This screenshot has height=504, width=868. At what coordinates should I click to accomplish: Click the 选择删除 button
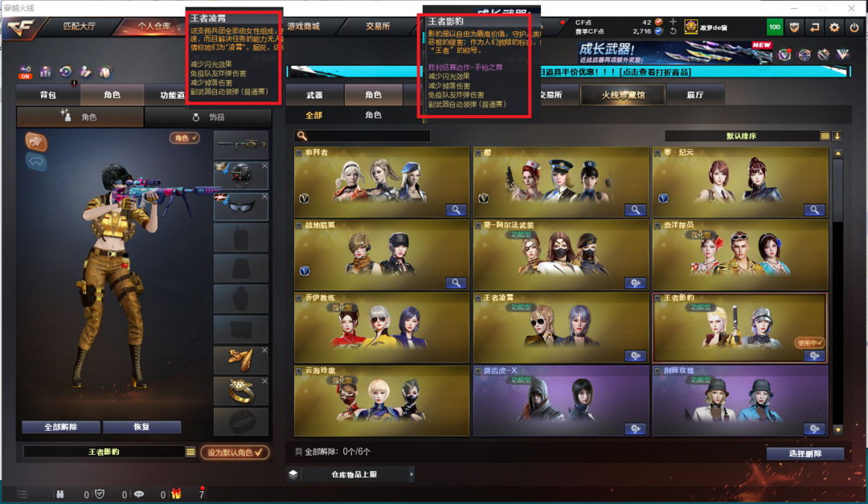coord(805,453)
